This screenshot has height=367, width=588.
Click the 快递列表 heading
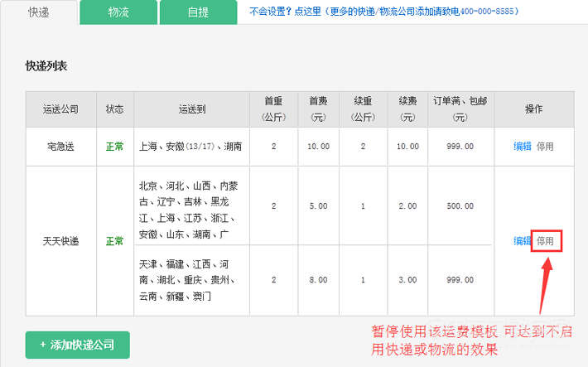coord(46,66)
